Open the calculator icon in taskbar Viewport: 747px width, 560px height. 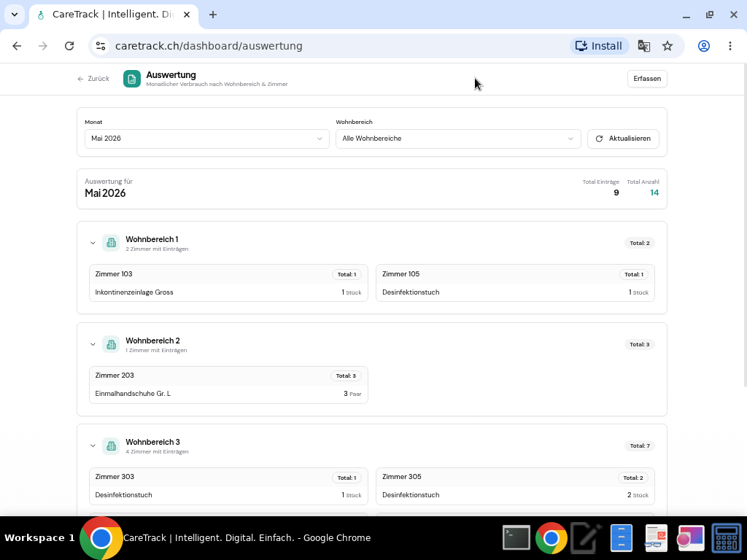click(x=726, y=538)
